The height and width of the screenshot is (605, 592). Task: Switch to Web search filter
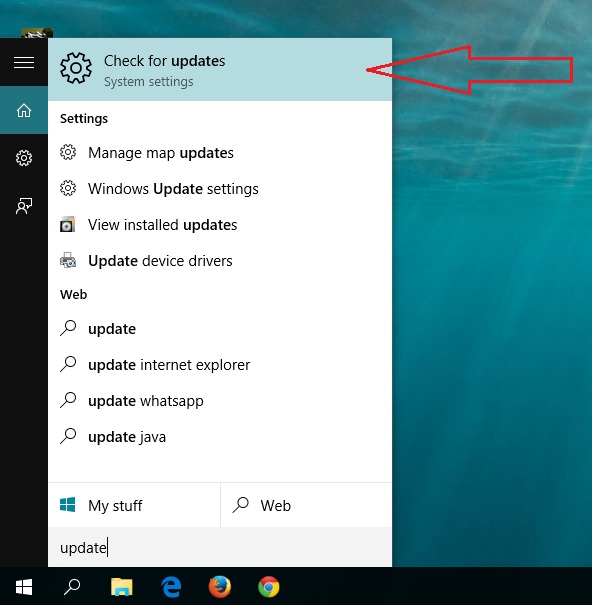(306, 505)
